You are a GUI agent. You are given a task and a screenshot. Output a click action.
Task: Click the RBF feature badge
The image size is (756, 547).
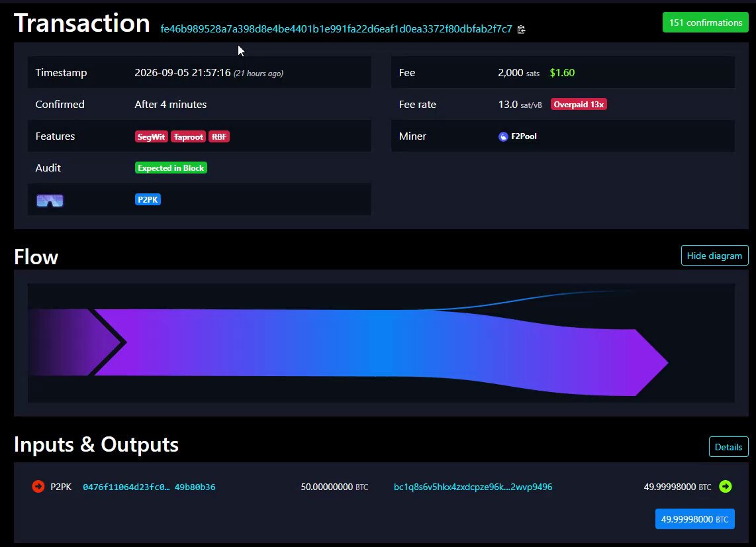pos(219,137)
